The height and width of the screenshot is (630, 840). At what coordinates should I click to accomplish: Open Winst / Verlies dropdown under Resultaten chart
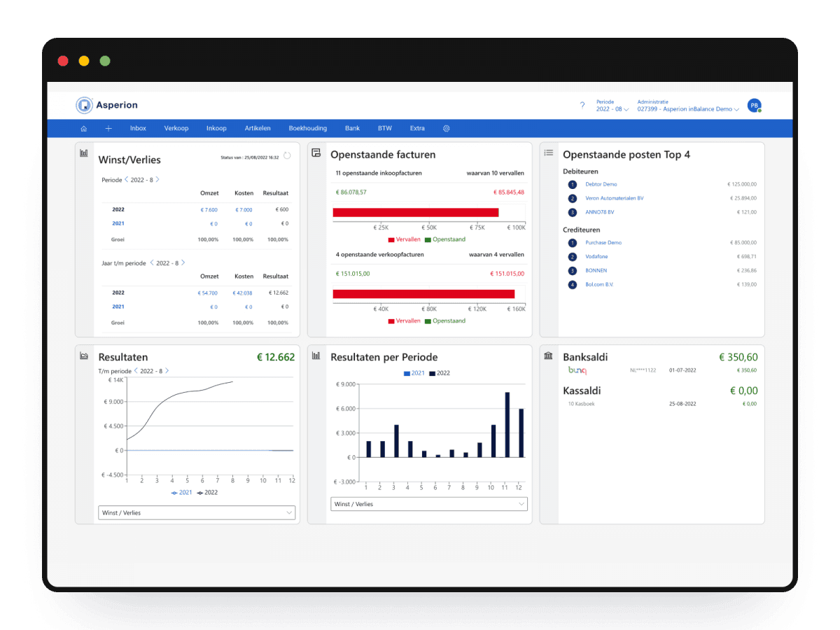[197, 513]
